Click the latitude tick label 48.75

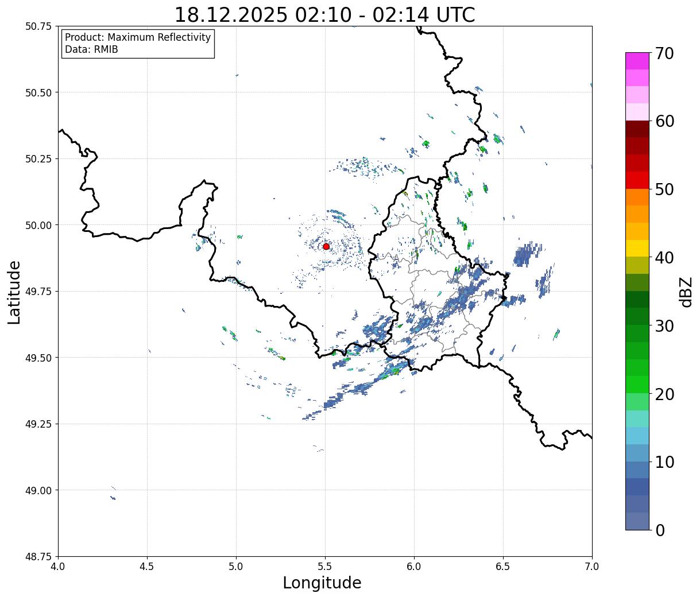pos(38,557)
